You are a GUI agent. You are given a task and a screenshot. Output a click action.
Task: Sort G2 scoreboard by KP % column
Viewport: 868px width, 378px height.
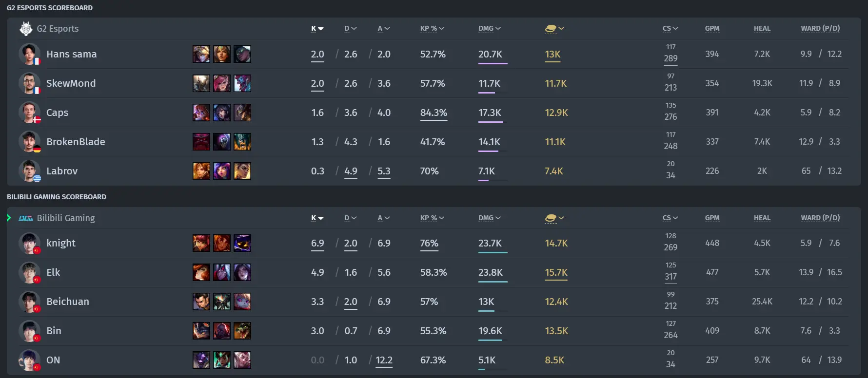click(x=432, y=29)
